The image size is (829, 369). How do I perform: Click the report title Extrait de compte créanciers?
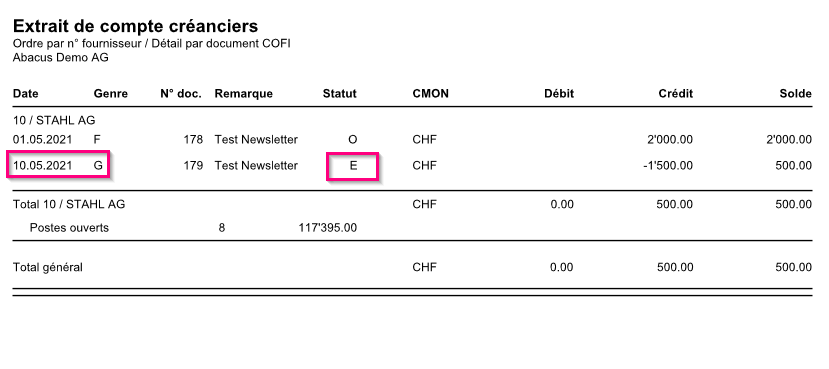[x=135, y=26]
